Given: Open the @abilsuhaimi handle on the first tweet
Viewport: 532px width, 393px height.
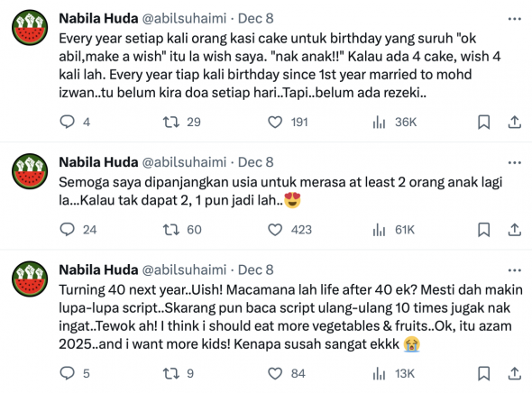Looking at the screenshot, I should coord(184,19).
